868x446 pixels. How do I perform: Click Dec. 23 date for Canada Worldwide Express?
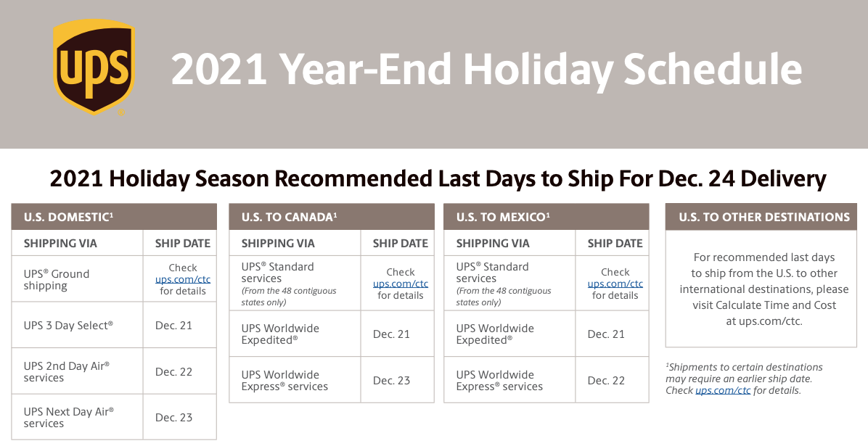point(391,380)
